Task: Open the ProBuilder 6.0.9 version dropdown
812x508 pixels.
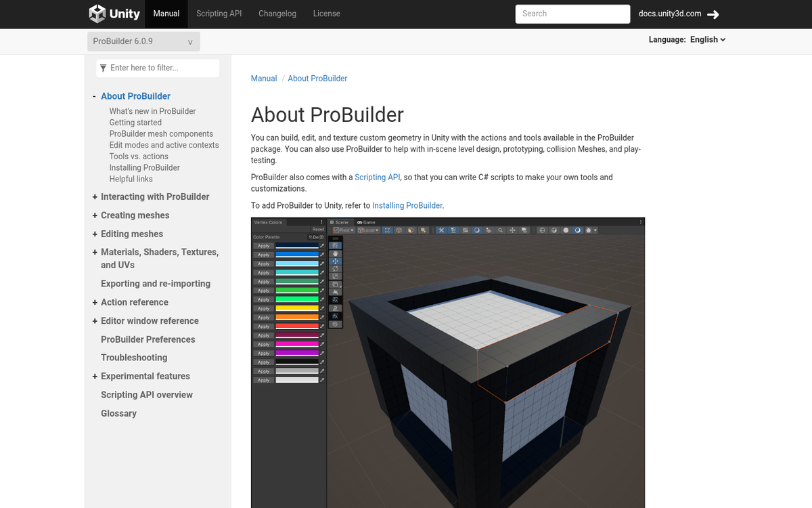Action: (143, 41)
